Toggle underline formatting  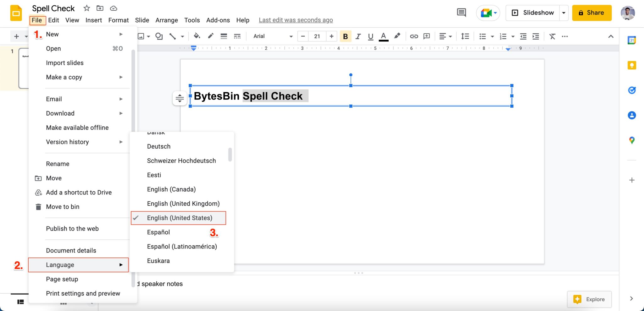click(x=370, y=36)
